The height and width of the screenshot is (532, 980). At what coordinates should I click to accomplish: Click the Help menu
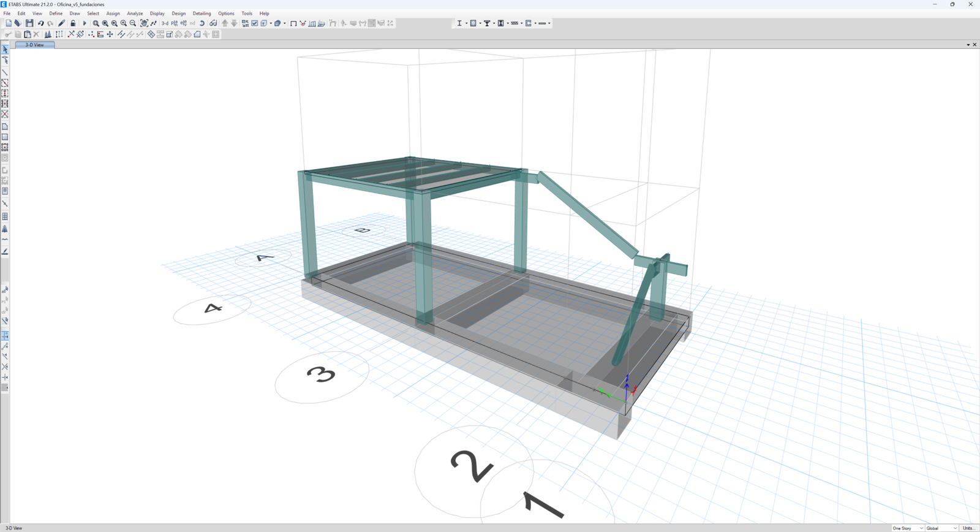click(264, 13)
